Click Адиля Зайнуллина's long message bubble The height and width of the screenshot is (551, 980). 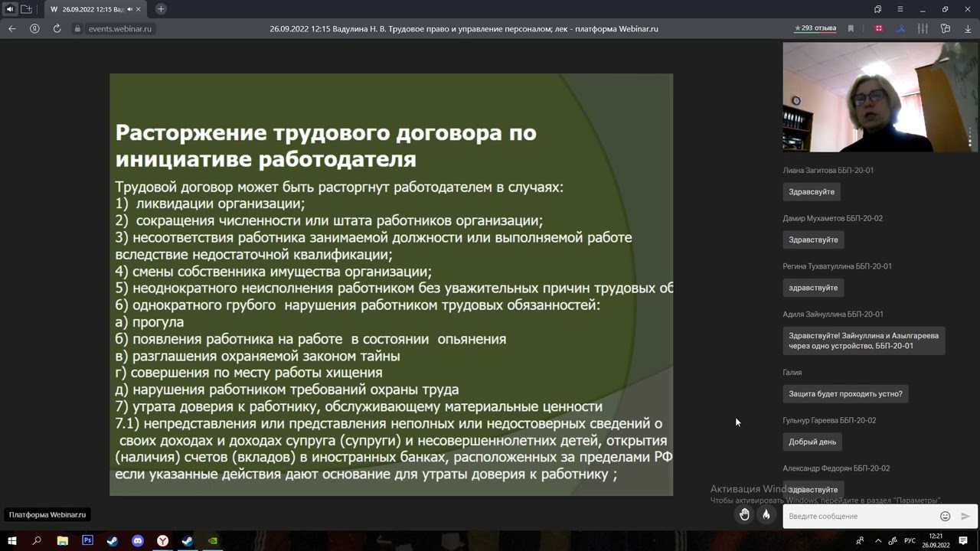[x=864, y=341]
